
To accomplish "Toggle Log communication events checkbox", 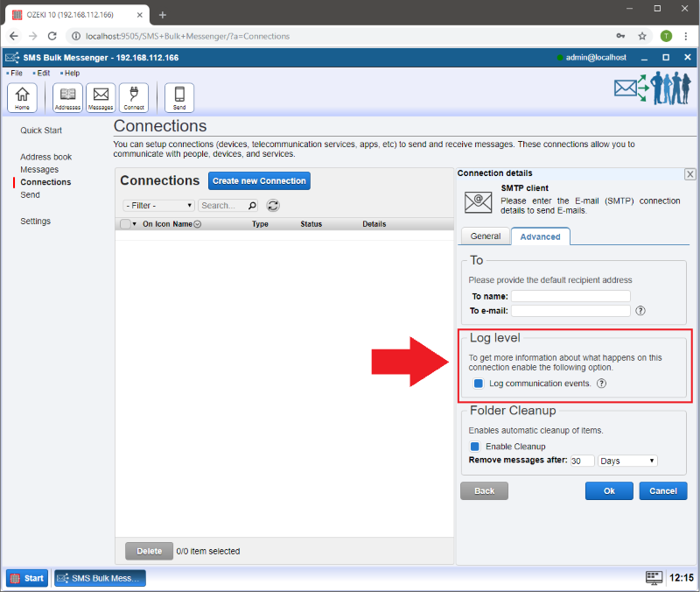I will pyautogui.click(x=479, y=384).
